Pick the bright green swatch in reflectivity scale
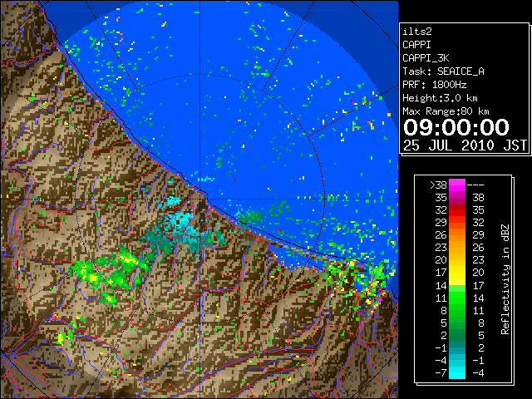The height and width of the screenshot is (399, 532). [x=457, y=298]
